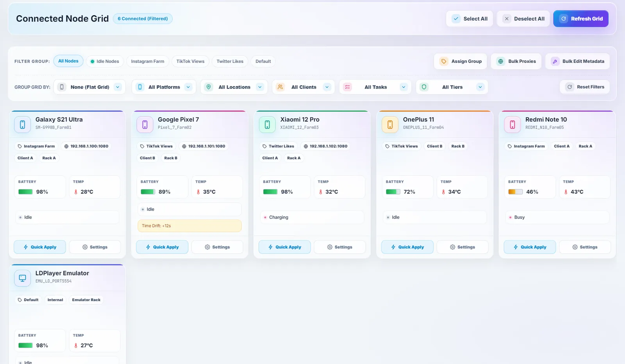The height and width of the screenshot is (364, 625).
Task: Click the Emulator Rack tag
Action: pos(86,300)
